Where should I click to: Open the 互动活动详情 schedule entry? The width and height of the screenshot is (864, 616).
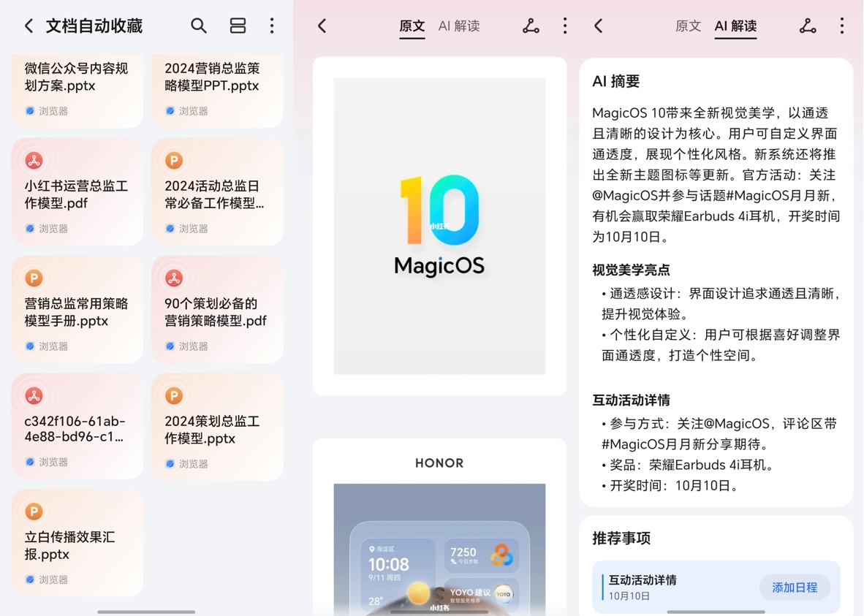click(642, 587)
